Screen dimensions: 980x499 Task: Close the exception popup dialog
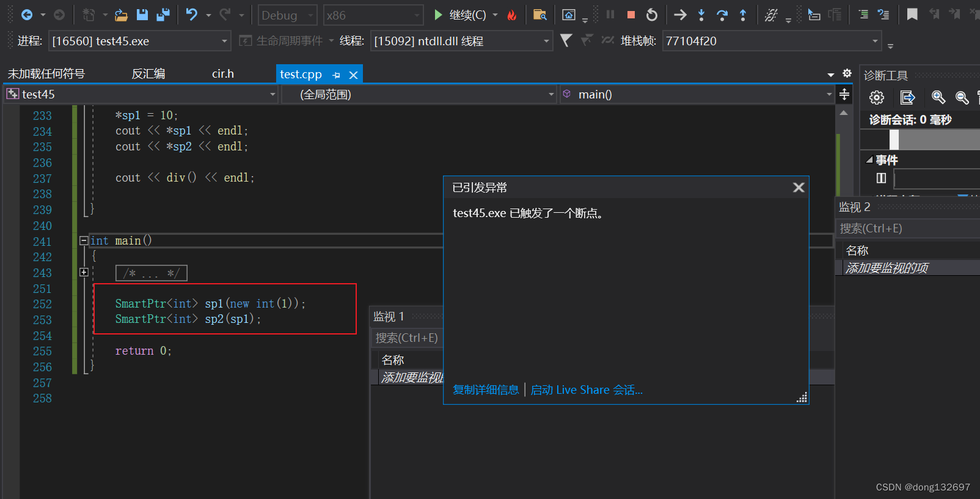click(799, 188)
